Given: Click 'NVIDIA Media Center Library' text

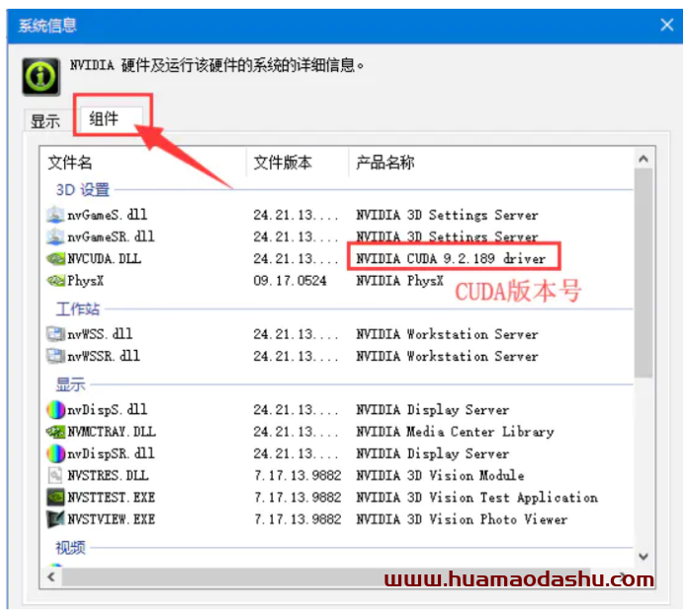Looking at the screenshot, I should pyautogui.click(x=455, y=432).
